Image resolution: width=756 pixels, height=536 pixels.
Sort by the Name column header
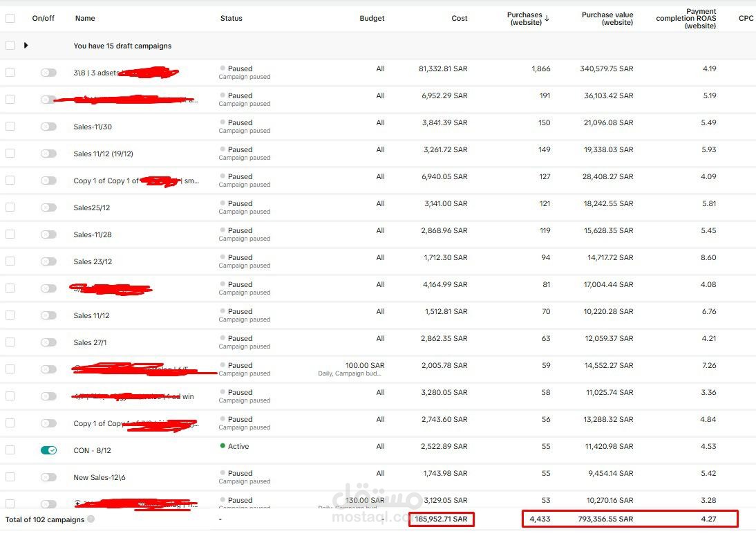(x=85, y=19)
